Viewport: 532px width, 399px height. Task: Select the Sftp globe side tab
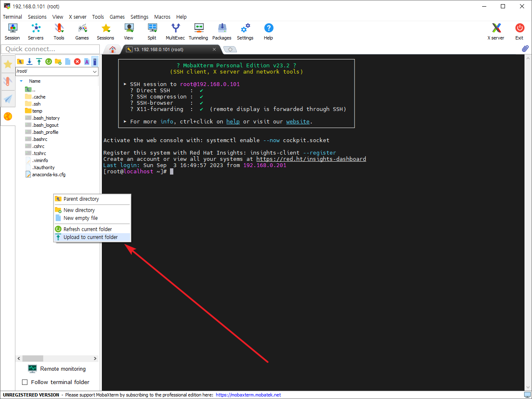point(8,116)
